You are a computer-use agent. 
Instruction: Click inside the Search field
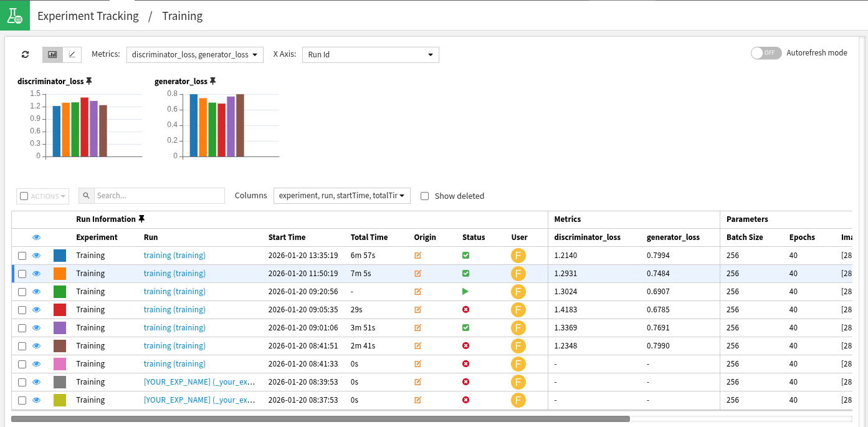(159, 195)
